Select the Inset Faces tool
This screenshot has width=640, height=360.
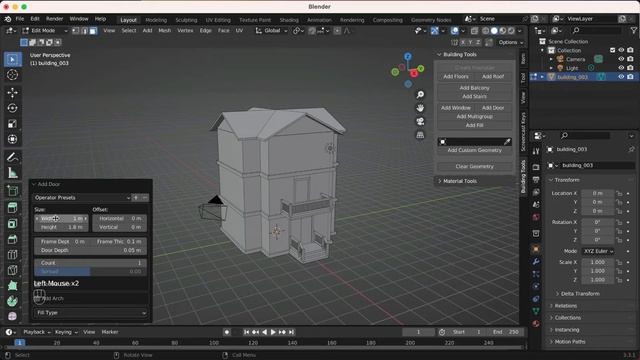(x=12, y=223)
